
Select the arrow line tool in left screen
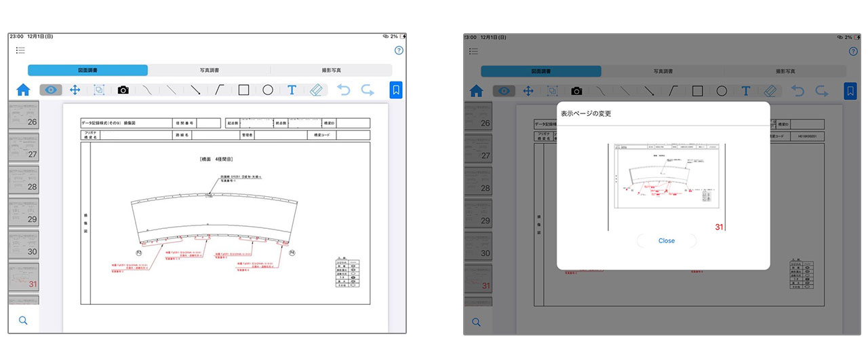tap(195, 90)
